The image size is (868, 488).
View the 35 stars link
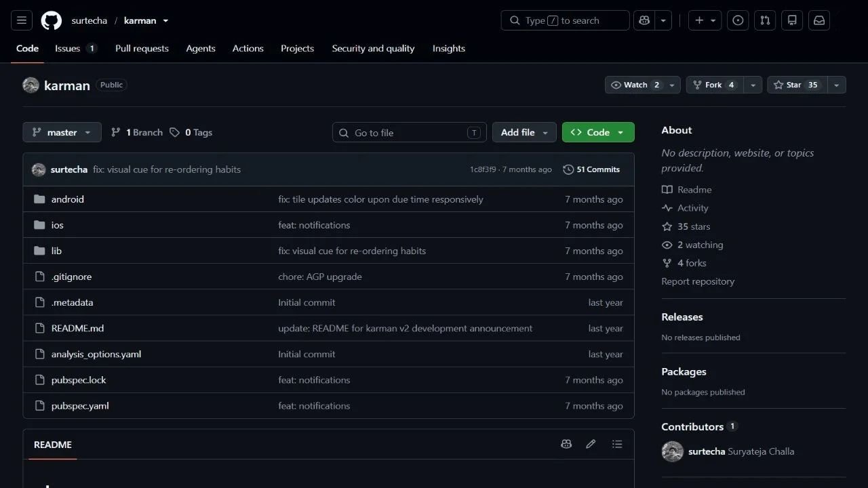tap(686, 226)
